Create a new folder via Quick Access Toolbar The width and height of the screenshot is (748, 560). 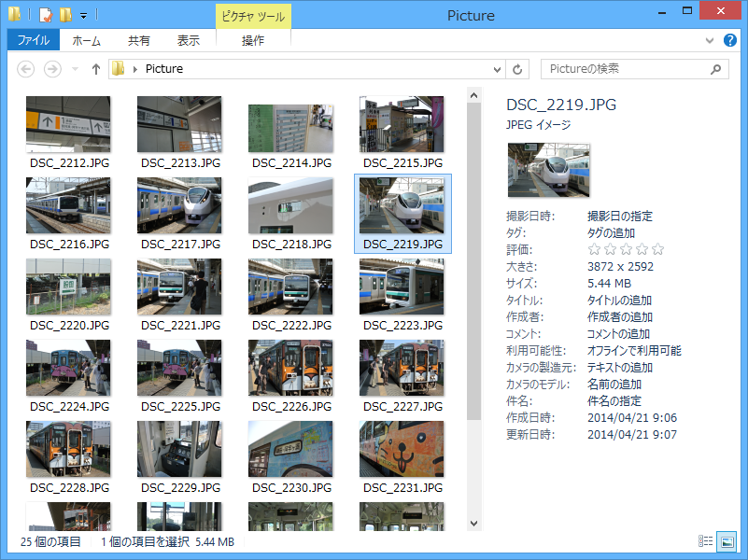click(64, 14)
